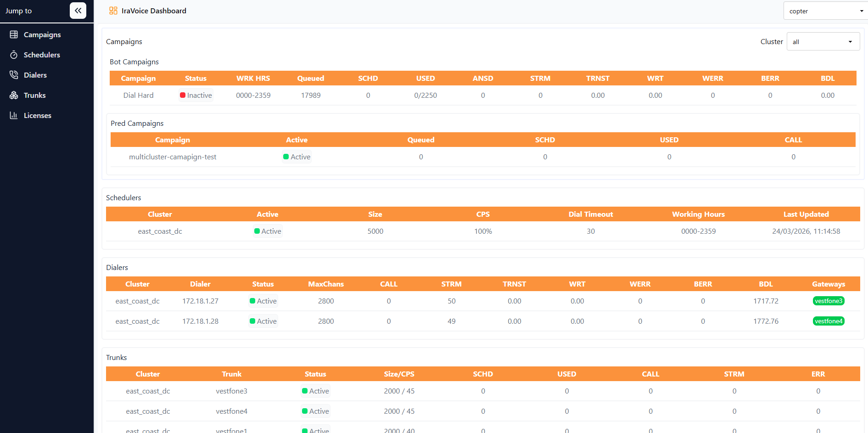Viewport: 868px width, 433px height.
Task: Click the BDL column header in Dialers
Action: pyautogui.click(x=766, y=284)
